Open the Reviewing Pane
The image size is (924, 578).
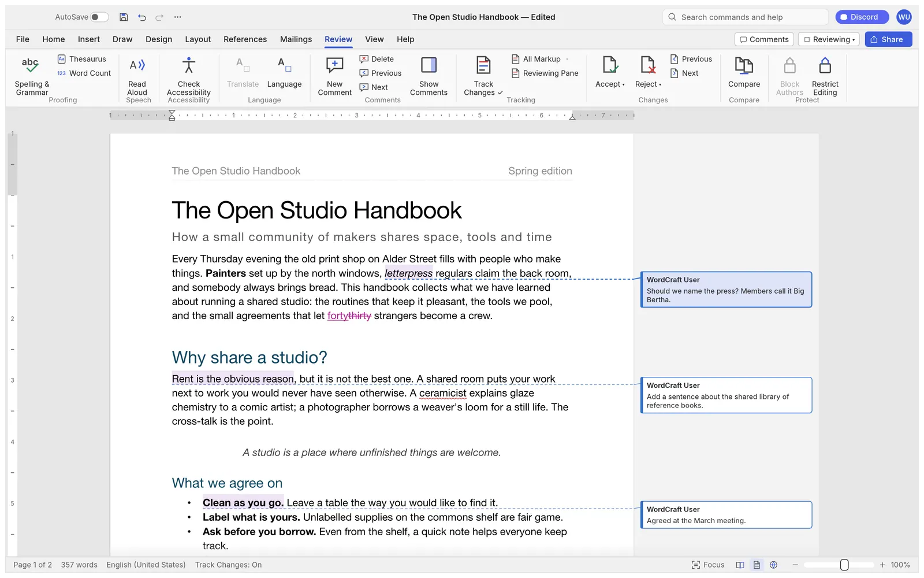point(545,73)
